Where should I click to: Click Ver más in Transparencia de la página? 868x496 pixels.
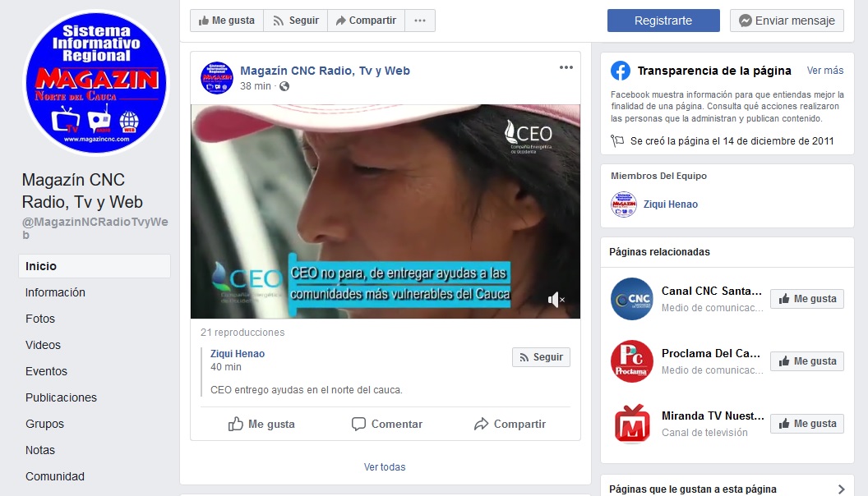(x=824, y=71)
